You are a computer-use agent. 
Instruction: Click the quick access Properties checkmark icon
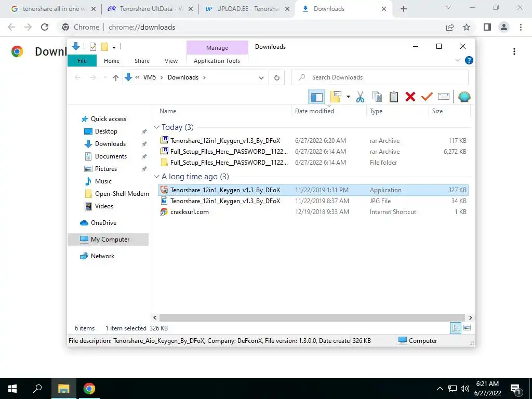click(92, 47)
